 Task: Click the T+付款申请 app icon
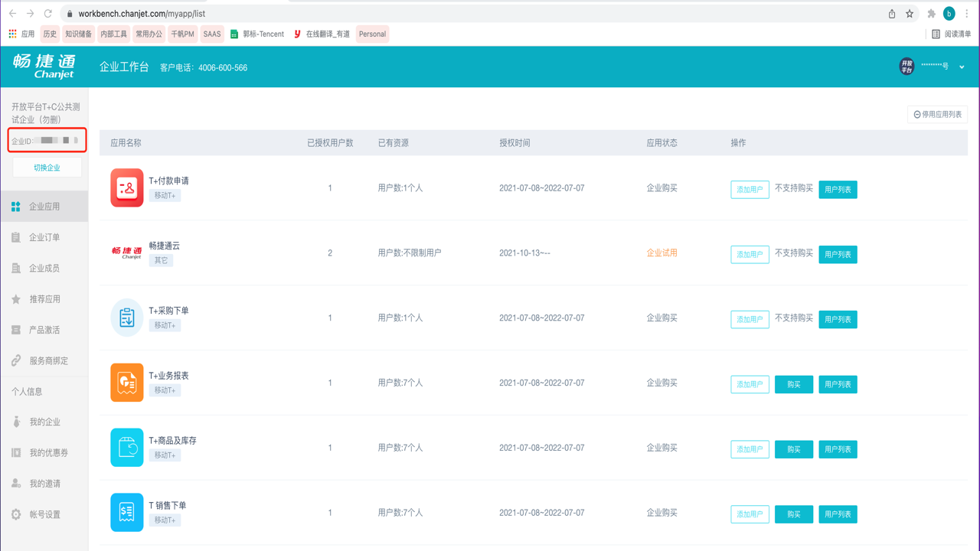point(127,187)
